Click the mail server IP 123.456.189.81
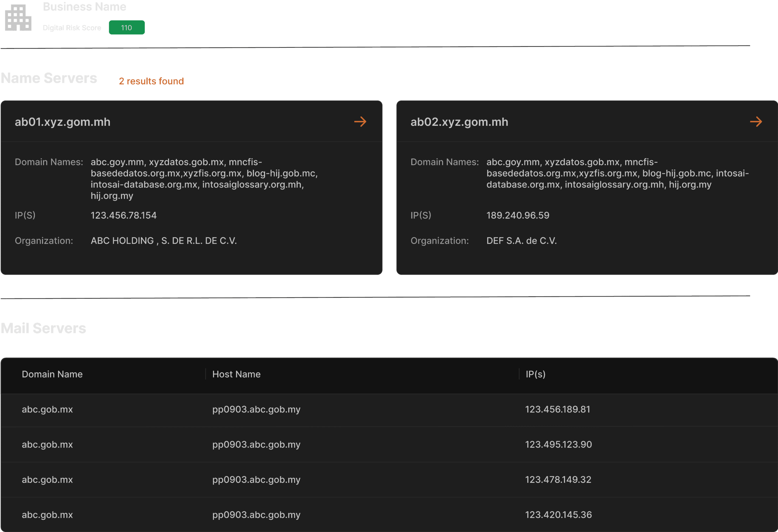The image size is (778, 532). (x=557, y=409)
